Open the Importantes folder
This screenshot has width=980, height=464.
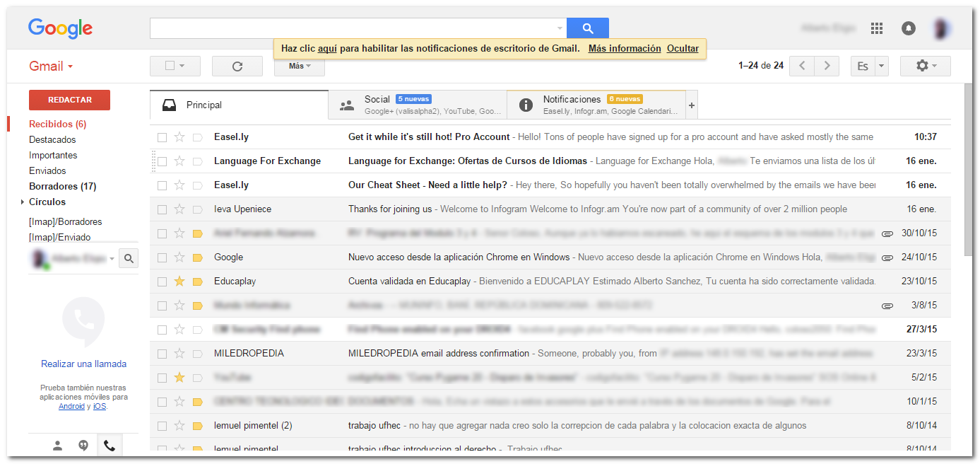point(53,155)
